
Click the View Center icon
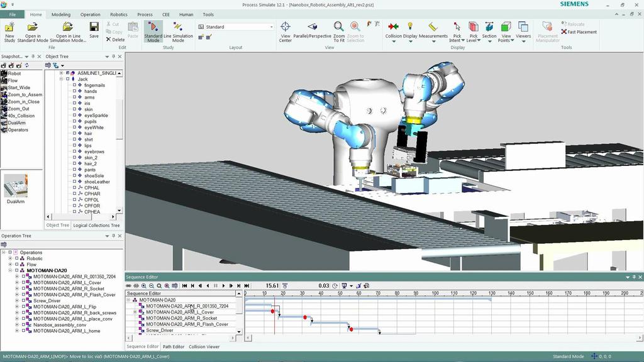pos(286,28)
